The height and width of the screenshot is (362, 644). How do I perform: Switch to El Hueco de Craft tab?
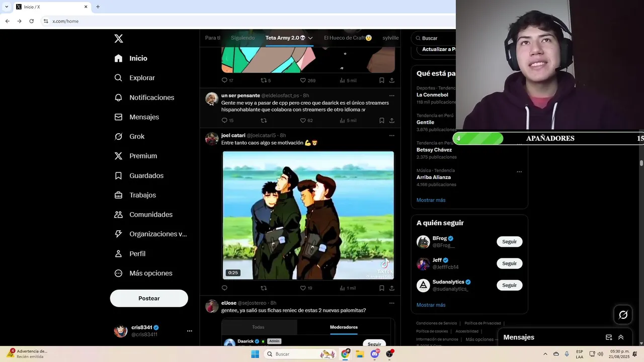(348, 38)
